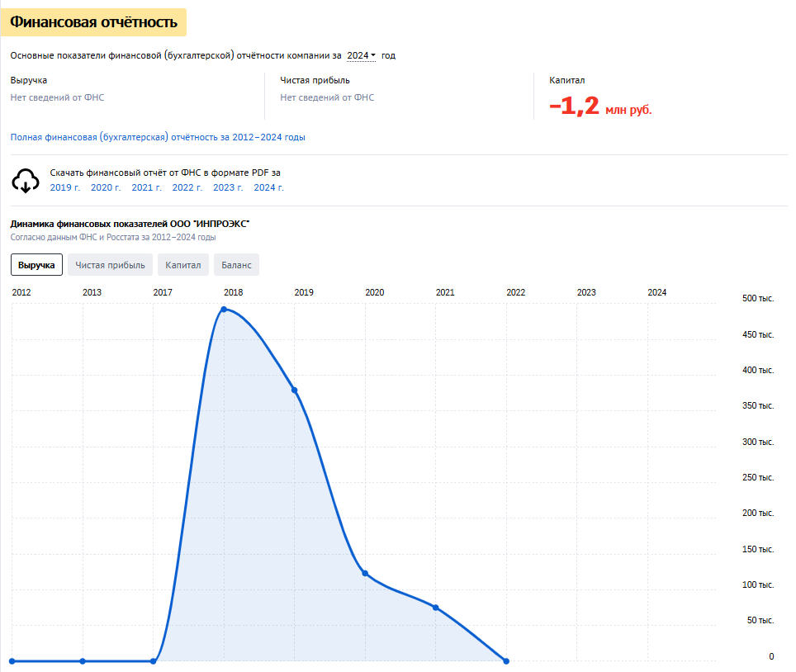Screen dimensions: 796x672
Task: Click the −1,2 млн руб. capital value
Action: (x=600, y=106)
